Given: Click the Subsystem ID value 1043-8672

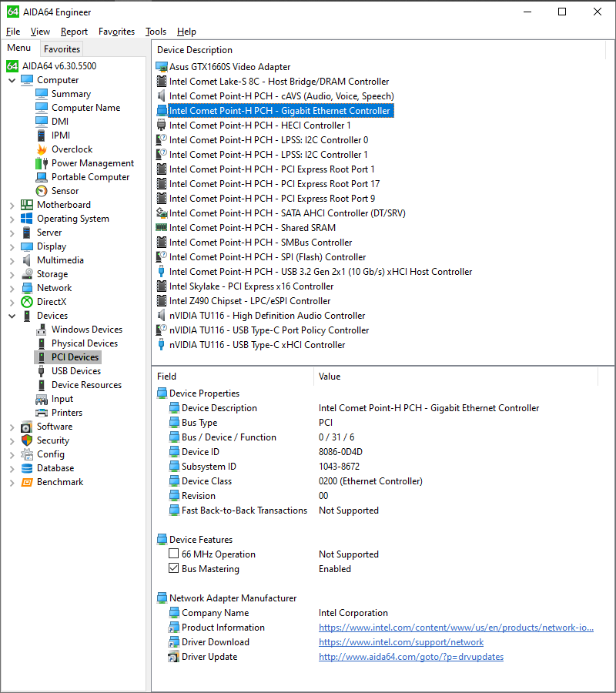Looking at the screenshot, I should 339,467.
